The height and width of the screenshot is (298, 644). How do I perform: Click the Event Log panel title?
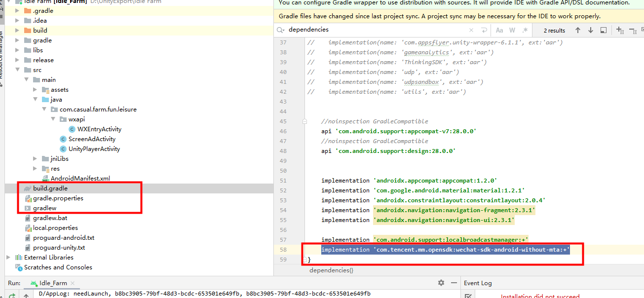[x=478, y=283]
